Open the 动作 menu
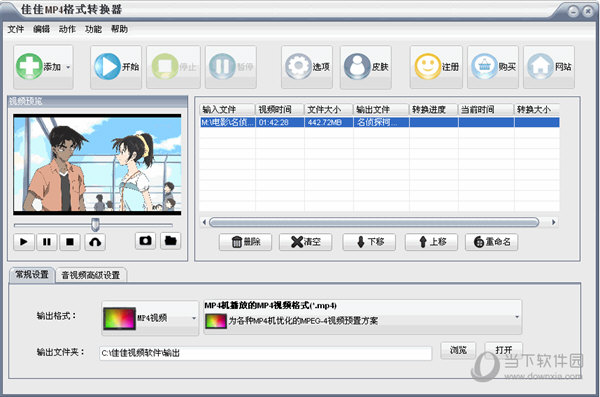 [67, 29]
